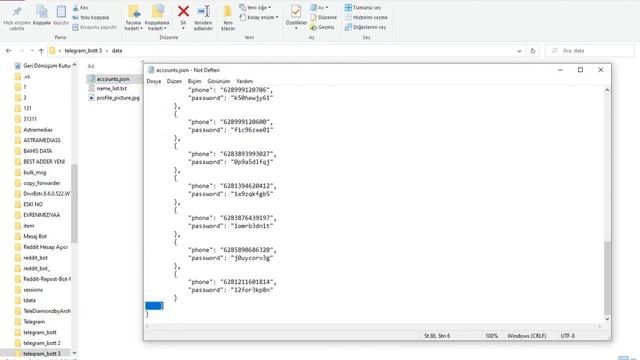Click the up one level arrow
Viewport: 640px width, 360px height.
[x=41, y=51]
